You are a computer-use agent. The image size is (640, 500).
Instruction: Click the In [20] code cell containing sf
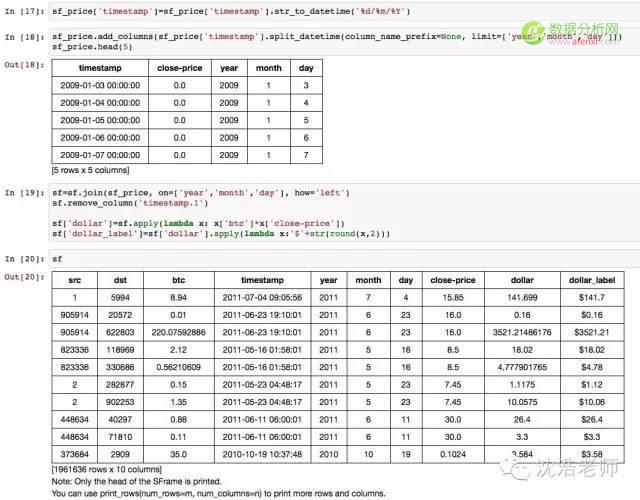(344, 259)
